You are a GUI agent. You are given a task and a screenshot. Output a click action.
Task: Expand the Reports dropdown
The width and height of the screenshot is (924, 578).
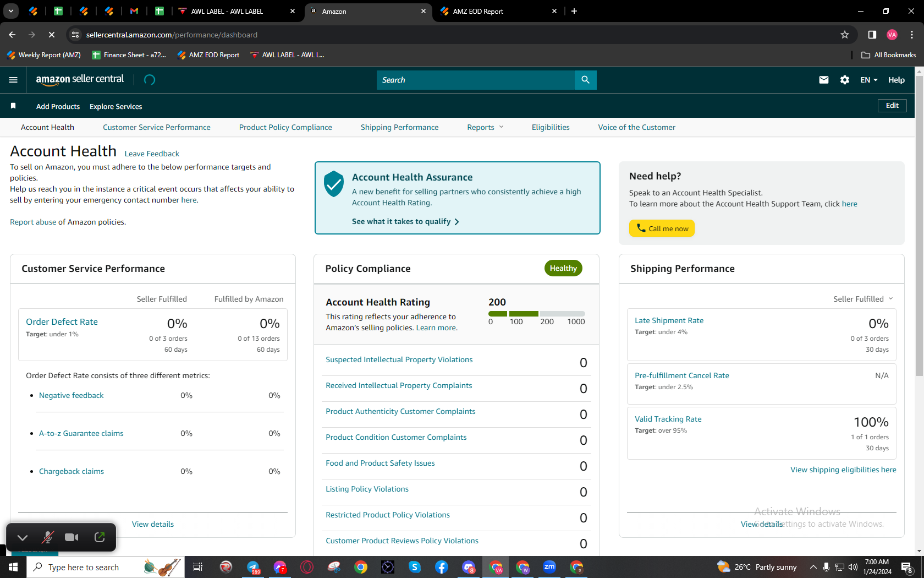pyautogui.click(x=485, y=127)
